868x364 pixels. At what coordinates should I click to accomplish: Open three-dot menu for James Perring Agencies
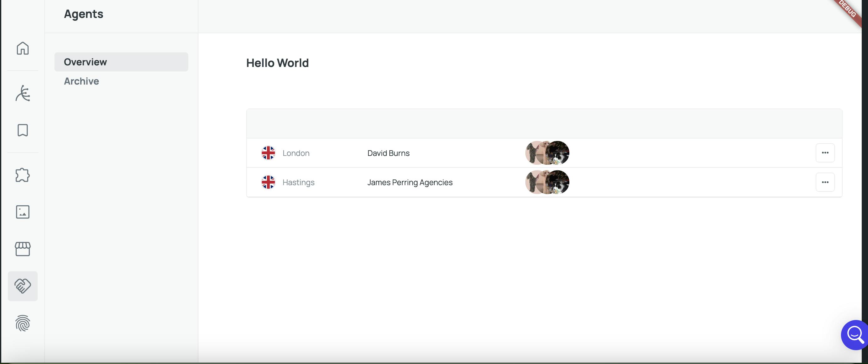pos(825,182)
